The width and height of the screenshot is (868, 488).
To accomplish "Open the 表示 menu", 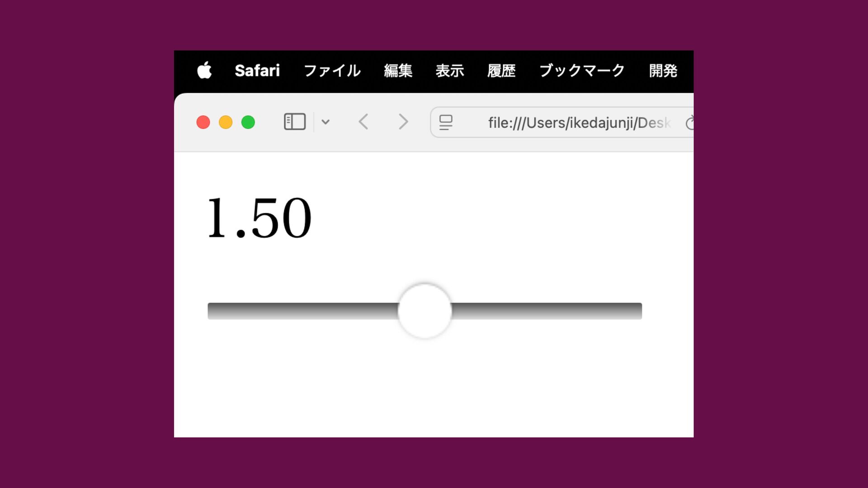I will [450, 71].
